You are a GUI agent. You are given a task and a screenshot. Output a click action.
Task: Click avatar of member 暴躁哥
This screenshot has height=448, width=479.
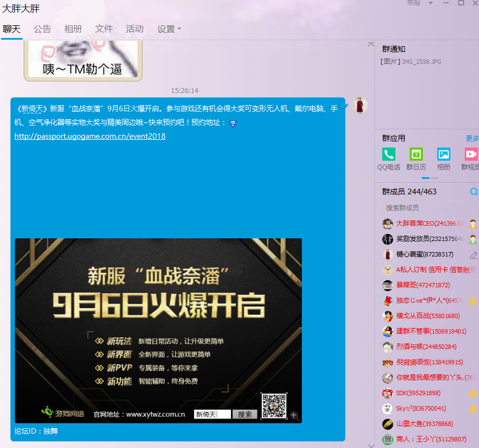(388, 285)
